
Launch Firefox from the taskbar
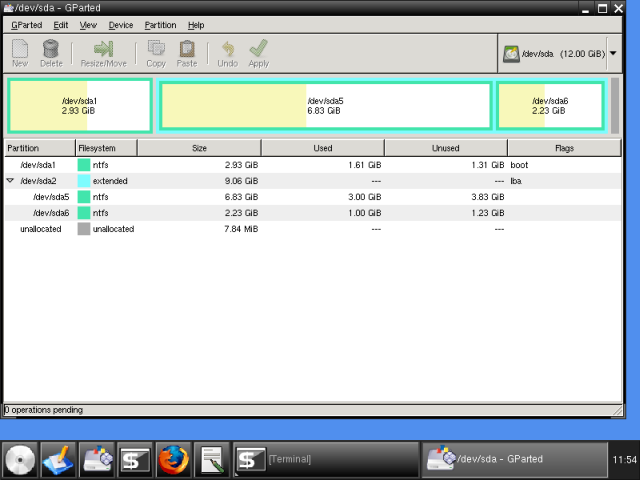[173, 460]
